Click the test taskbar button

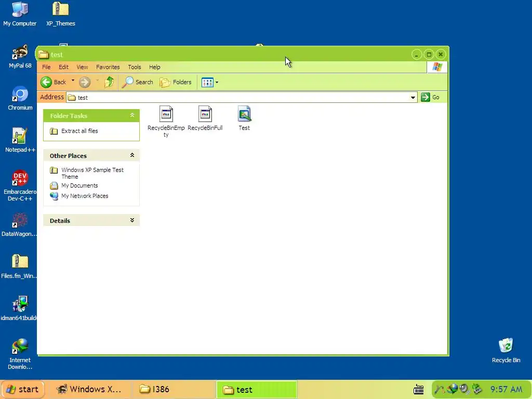click(257, 390)
